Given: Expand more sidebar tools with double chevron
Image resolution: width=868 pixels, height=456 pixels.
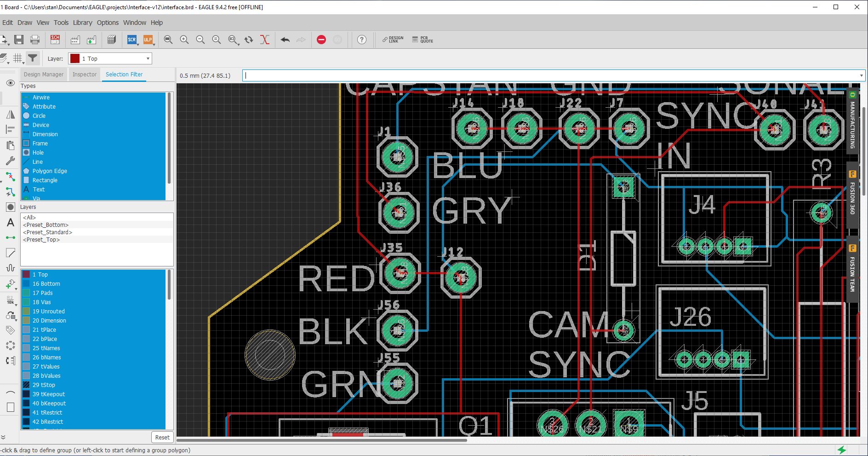Looking at the screenshot, I should (3, 437).
